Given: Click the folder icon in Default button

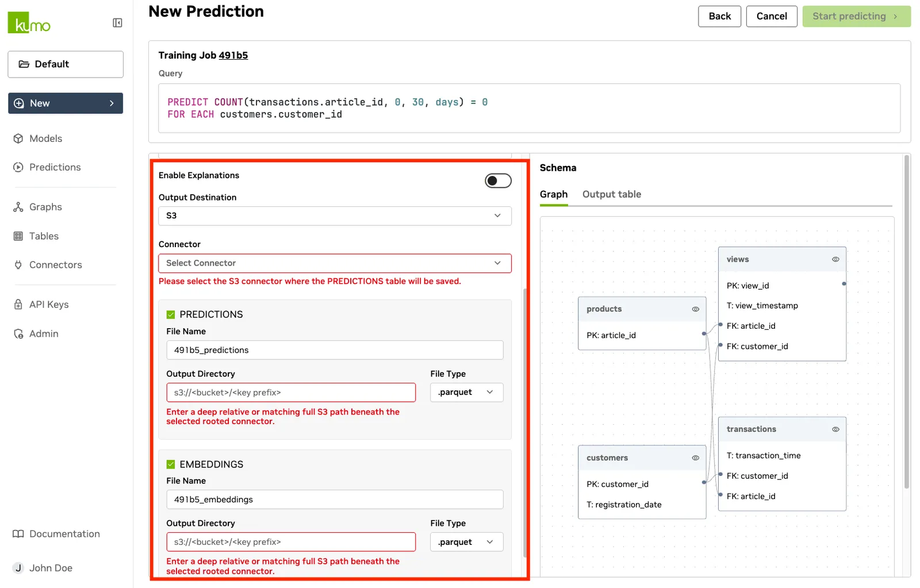Looking at the screenshot, I should (x=24, y=64).
